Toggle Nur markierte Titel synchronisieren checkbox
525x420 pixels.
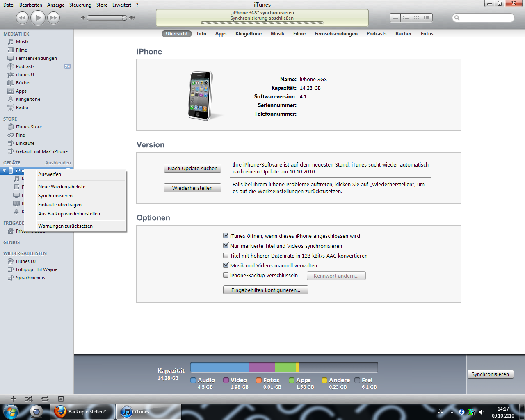[226, 246]
